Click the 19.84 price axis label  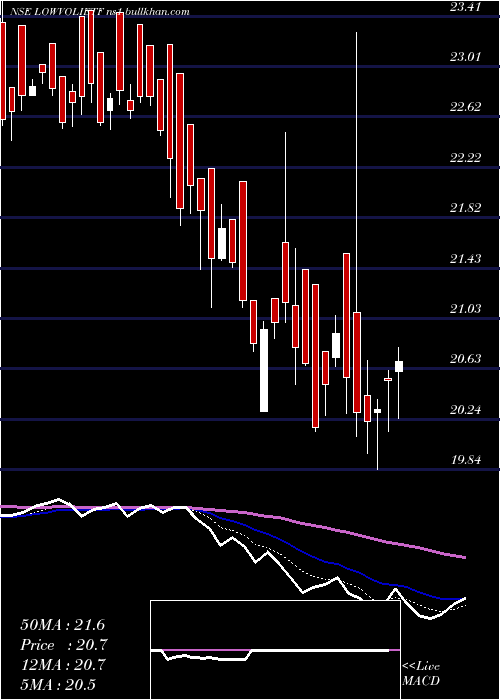point(465,460)
